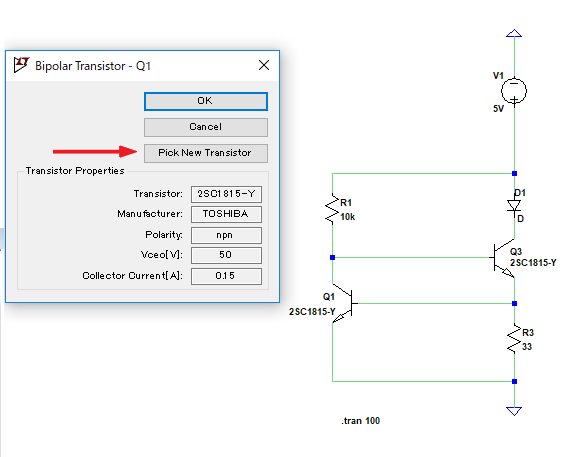567x457 pixels.
Task: Click the Manufacturer field showing TOSHIBA
Action: [226, 214]
